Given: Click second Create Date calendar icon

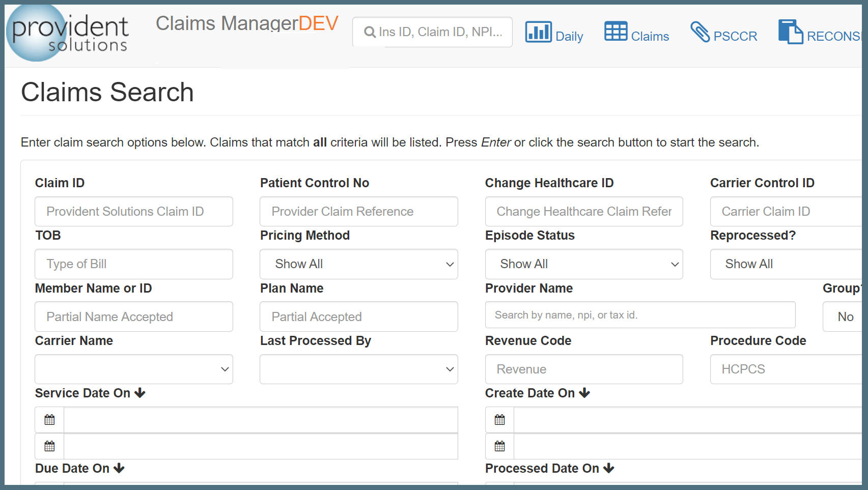Looking at the screenshot, I should (499, 446).
